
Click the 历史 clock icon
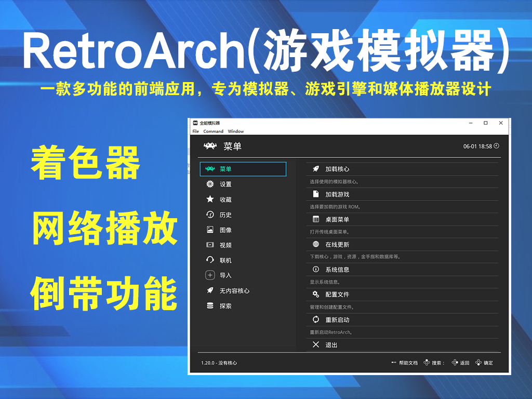pos(210,215)
